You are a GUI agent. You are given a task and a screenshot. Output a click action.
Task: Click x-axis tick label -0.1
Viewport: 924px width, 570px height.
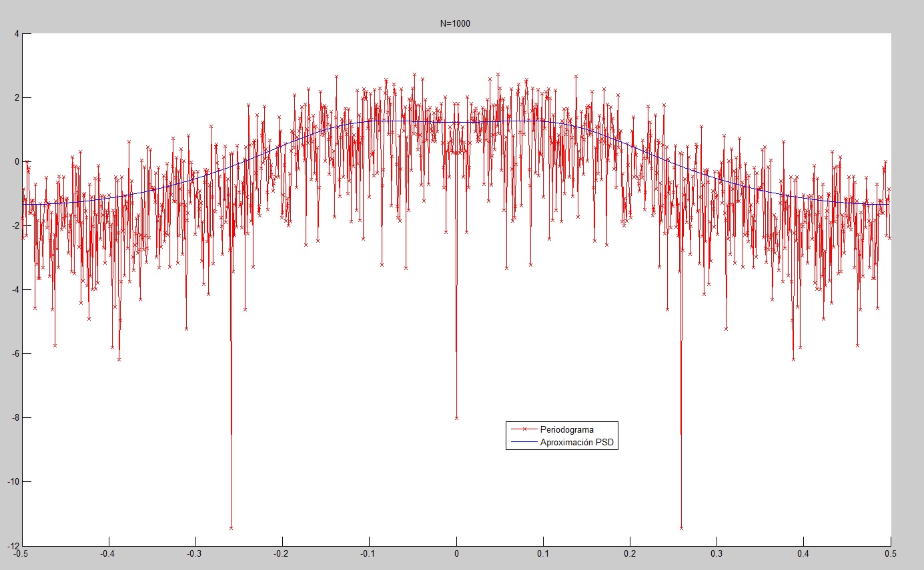(368, 553)
